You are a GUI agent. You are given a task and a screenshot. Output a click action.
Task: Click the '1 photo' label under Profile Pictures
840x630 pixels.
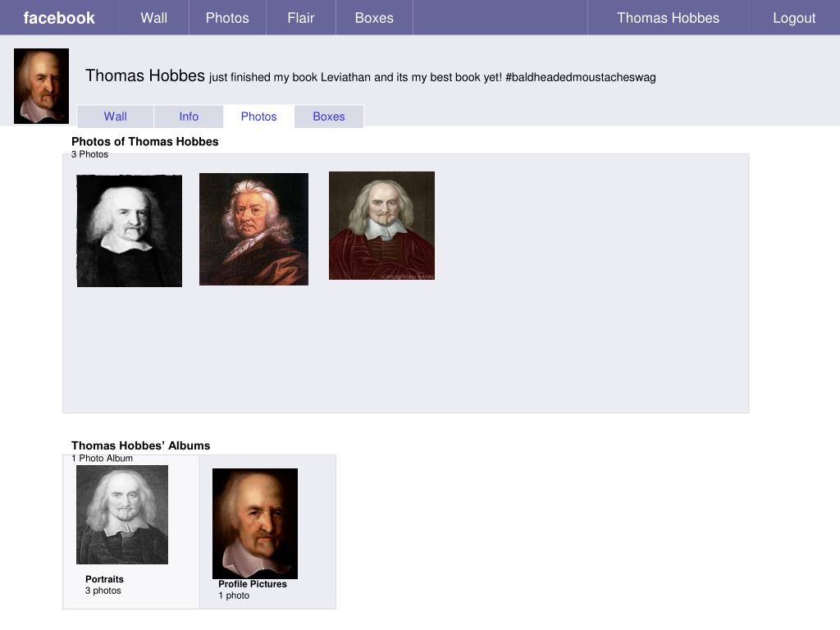coord(234,596)
